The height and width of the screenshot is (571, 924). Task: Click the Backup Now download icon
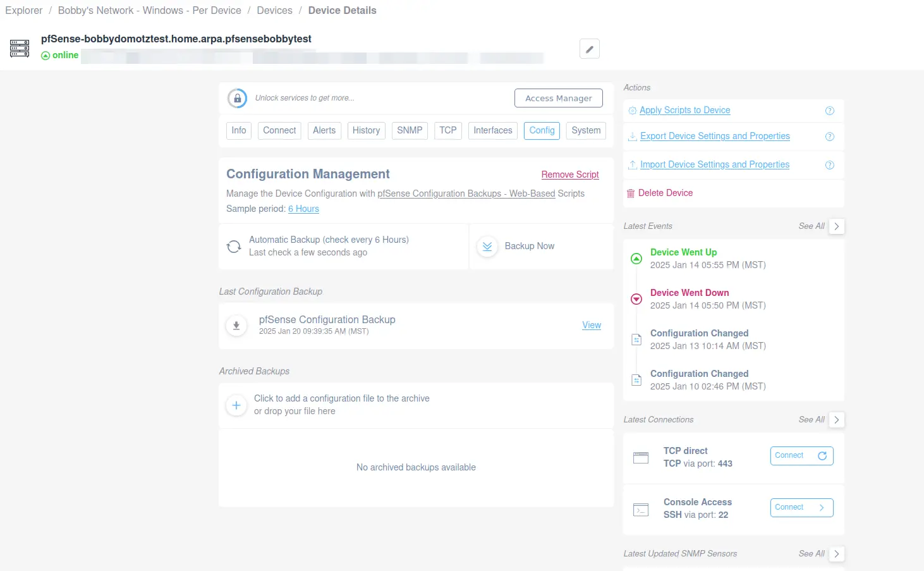(x=487, y=247)
